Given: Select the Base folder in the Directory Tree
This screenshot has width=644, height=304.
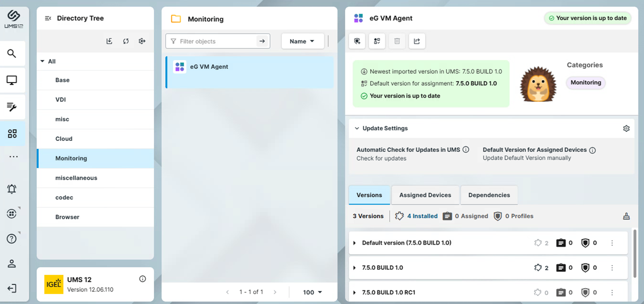Looking at the screenshot, I should coord(96,80).
